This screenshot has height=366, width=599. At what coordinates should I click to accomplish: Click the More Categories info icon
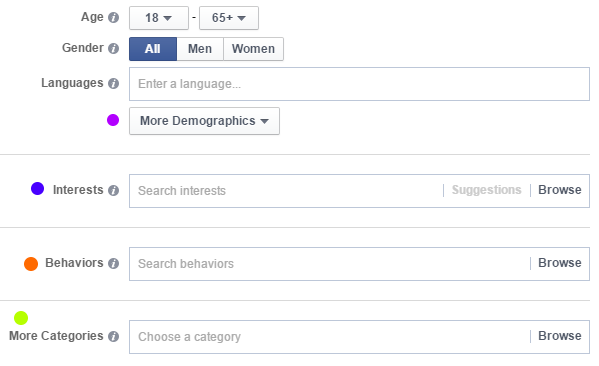[113, 336]
